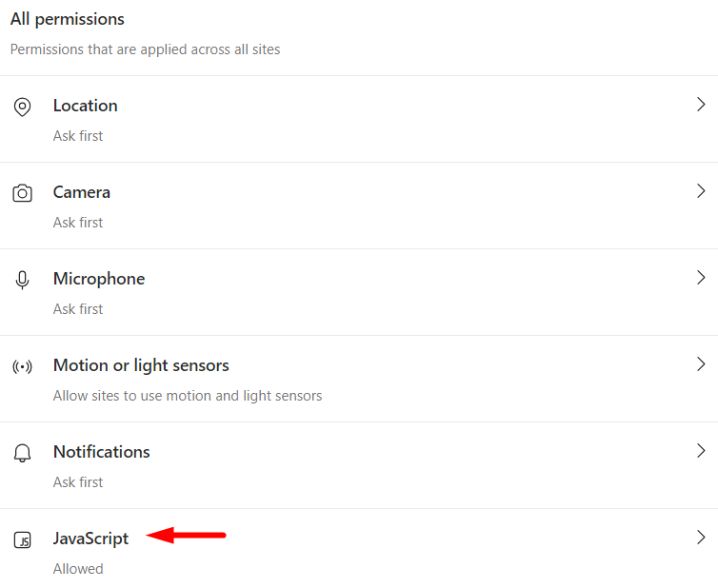The image size is (718, 588).
Task: Expand Microphone permission chevron
Action: tap(701, 277)
